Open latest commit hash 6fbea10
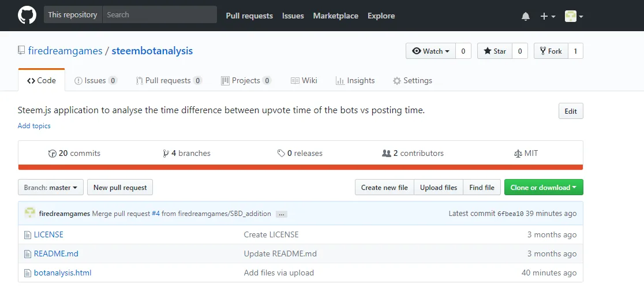The image size is (644, 287). (511, 214)
